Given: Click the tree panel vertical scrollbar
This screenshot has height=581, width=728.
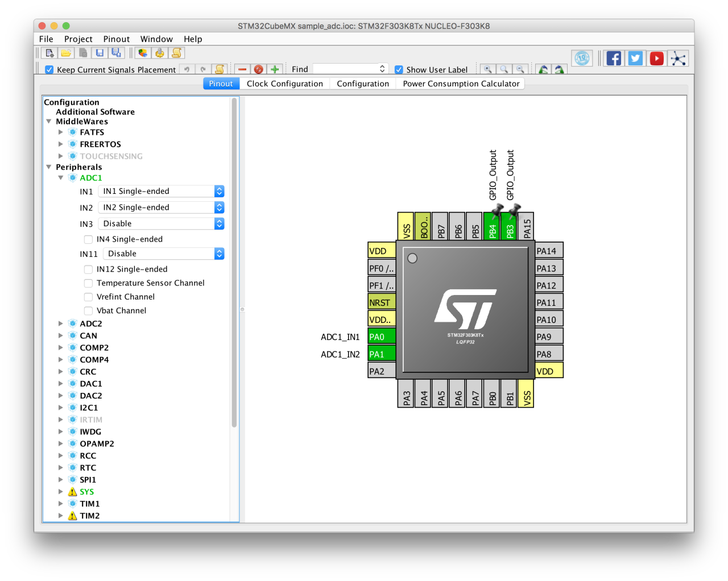Looking at the screenshot, I should (x=234, y=263).
